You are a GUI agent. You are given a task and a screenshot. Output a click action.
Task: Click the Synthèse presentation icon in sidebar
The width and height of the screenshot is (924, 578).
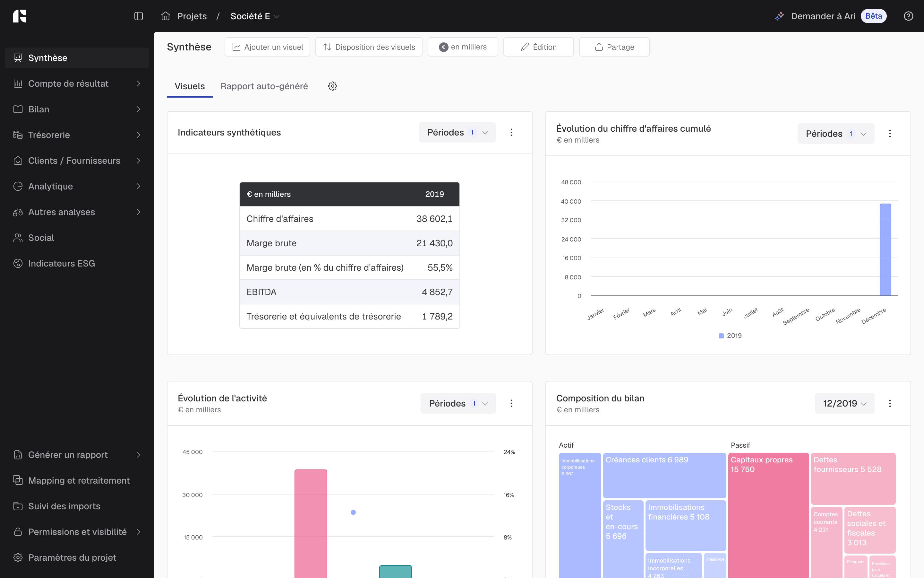[x=18, y=58]
